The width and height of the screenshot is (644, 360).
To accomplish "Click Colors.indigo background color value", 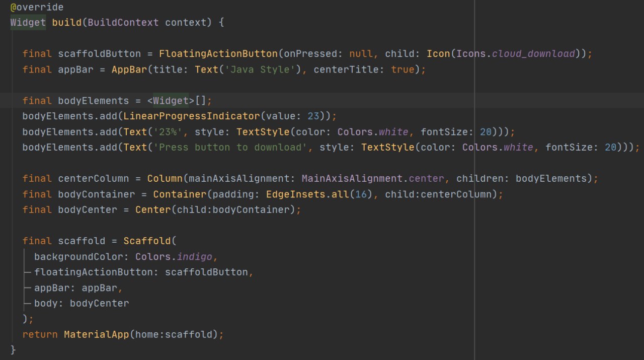I will point(174,257).
